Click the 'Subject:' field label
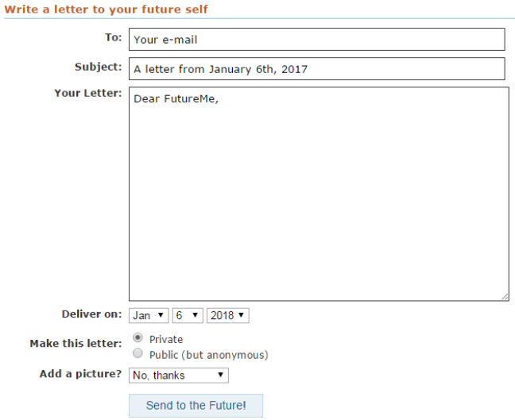This screenshot has width=515, height=420. click(98, 67)
